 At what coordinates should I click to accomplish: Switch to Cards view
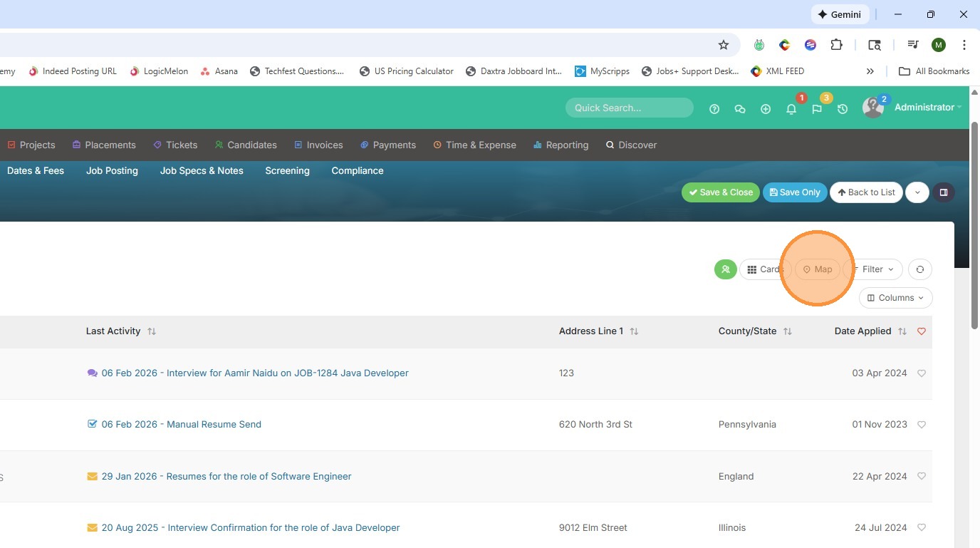tap(764, 269)
